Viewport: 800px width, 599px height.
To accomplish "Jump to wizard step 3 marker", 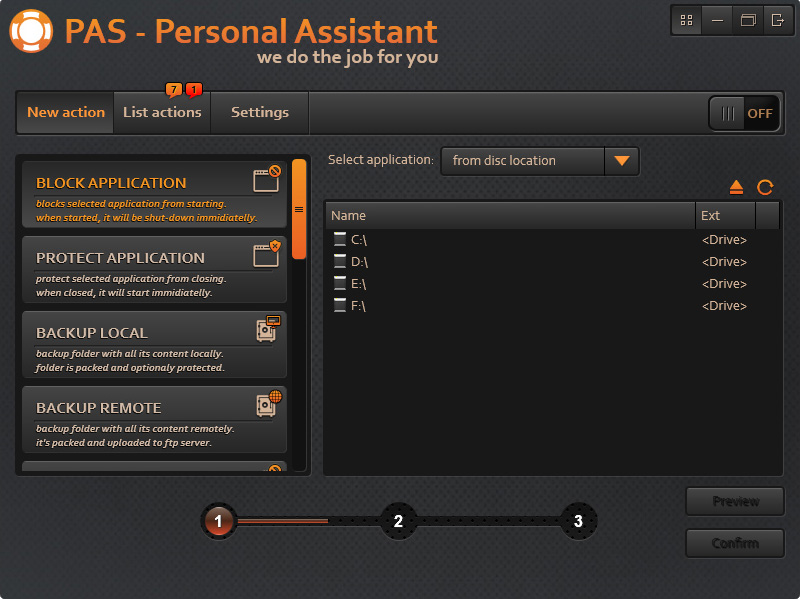I will (x=578, y=521).
